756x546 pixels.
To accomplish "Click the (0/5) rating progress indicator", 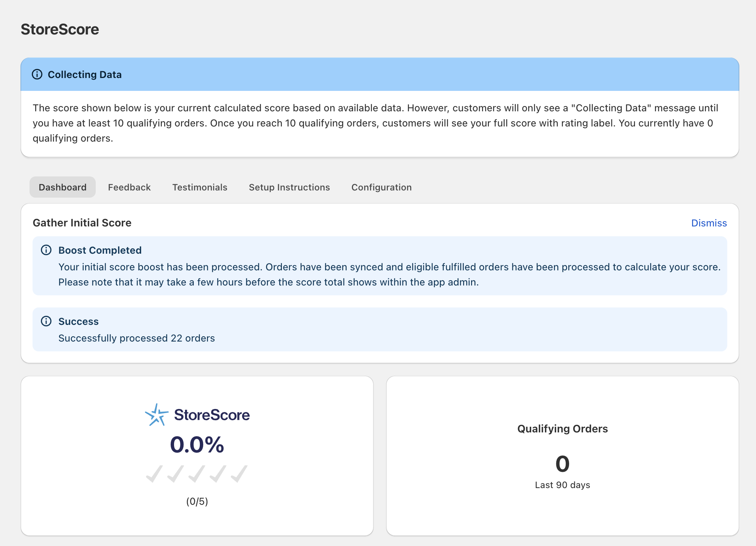I will 197,501.
